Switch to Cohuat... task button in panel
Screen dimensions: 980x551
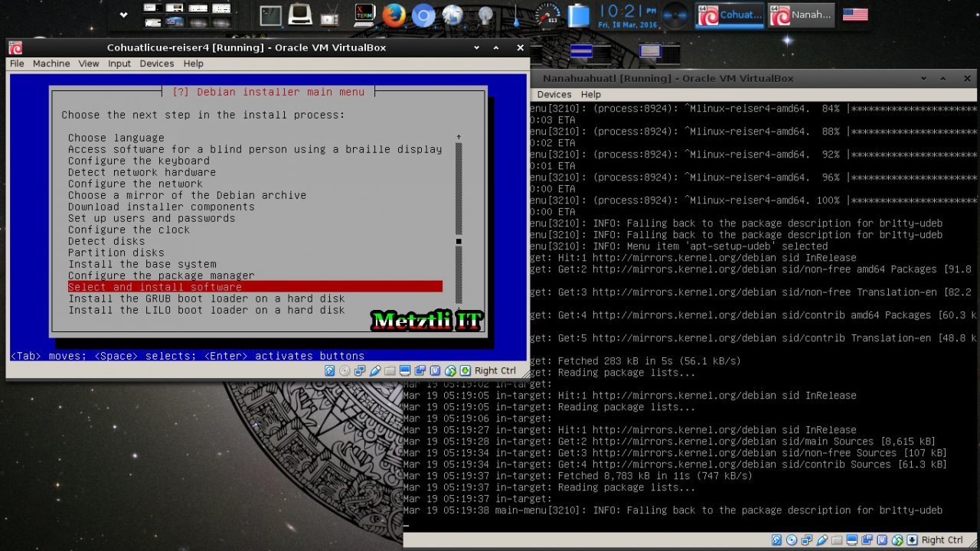[730, 15]
